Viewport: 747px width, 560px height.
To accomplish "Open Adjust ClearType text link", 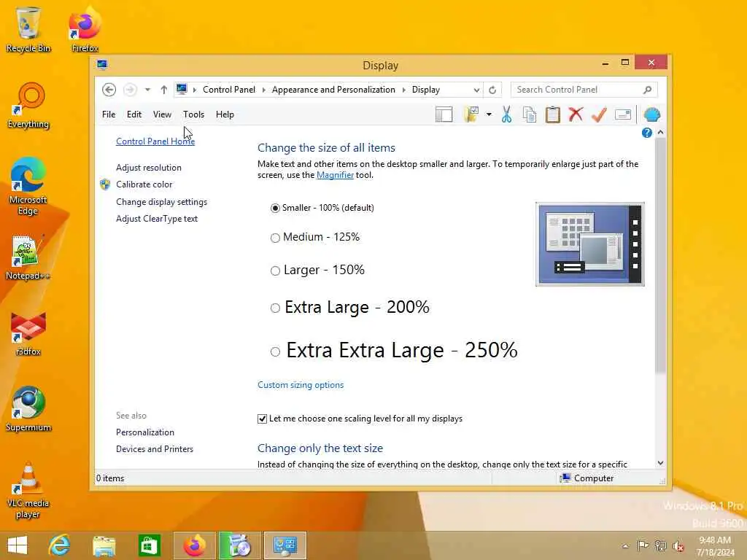I will point(157,219).
